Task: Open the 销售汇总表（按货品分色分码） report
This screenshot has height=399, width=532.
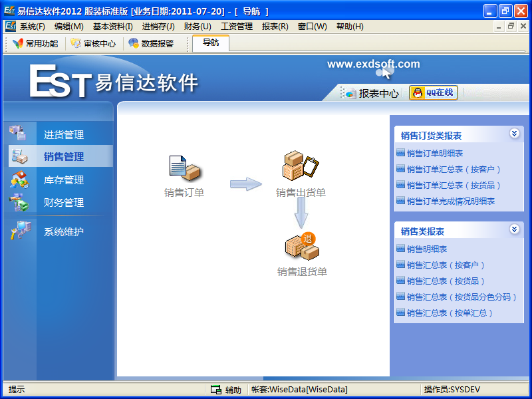Action: coord(462,297)
